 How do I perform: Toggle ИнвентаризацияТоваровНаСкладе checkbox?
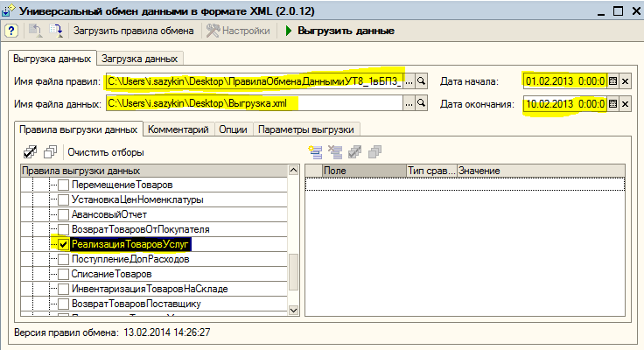tap(63, 289)
